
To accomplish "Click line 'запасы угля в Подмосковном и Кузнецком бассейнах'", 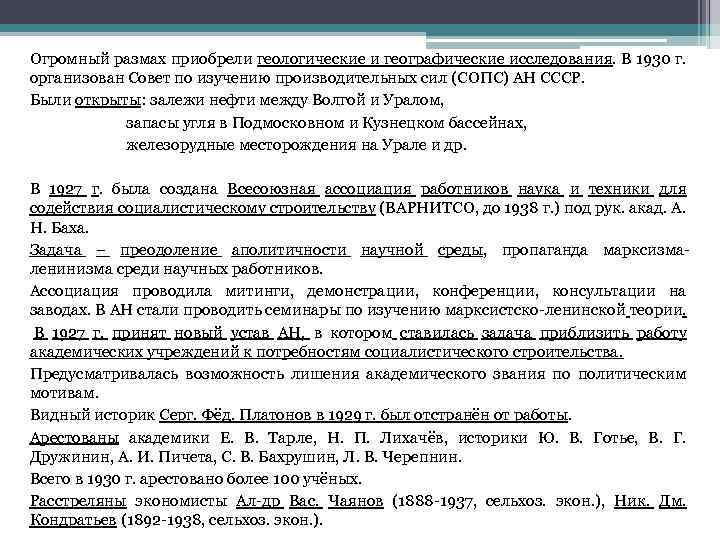I will point(325,123).
